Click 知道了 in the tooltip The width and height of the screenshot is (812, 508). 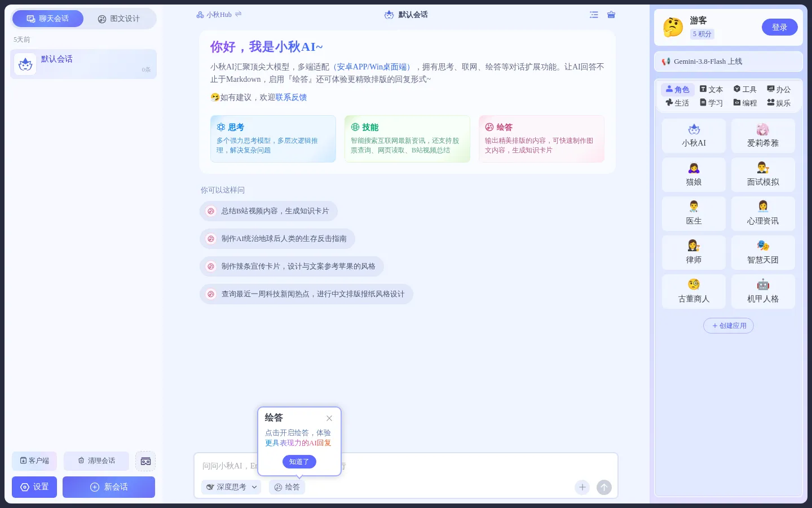click(x=299, y=462)
